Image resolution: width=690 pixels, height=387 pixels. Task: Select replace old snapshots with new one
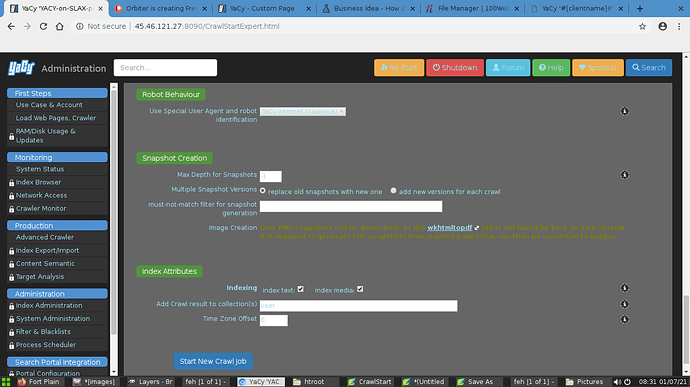pos(263,191)
